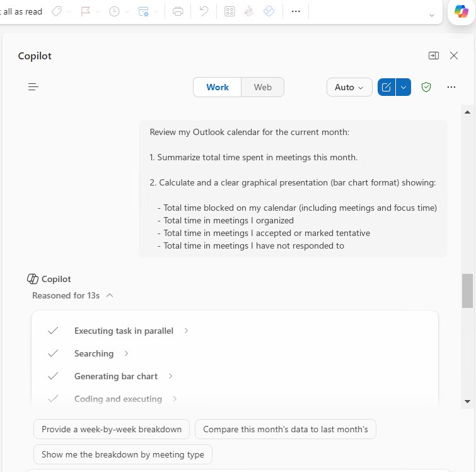Open the flag dropdown arrow
This screenshot has height=472, width=476.
coord(98,12)
